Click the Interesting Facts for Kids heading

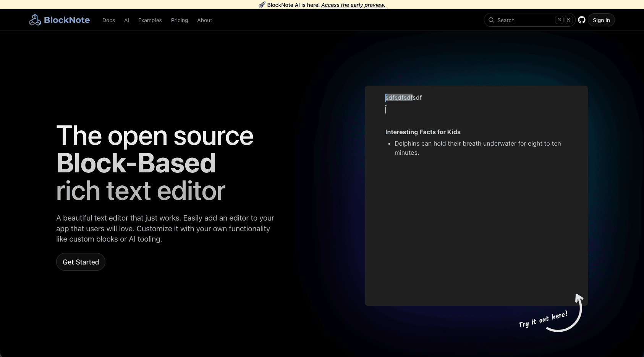[x=423, y=132]
